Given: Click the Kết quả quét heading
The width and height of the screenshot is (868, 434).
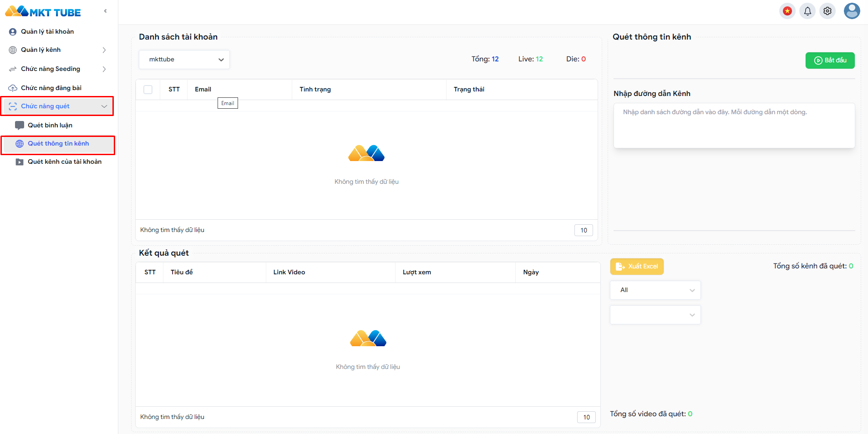Looking at the screenshot, I should click(164, 253).
